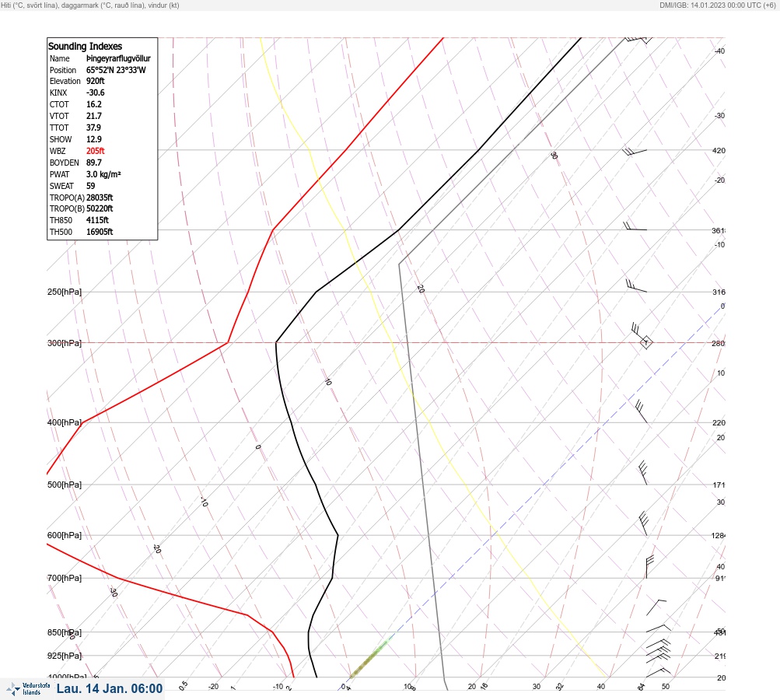Click the wind barb at 500 hPa level

coord(642,473)
